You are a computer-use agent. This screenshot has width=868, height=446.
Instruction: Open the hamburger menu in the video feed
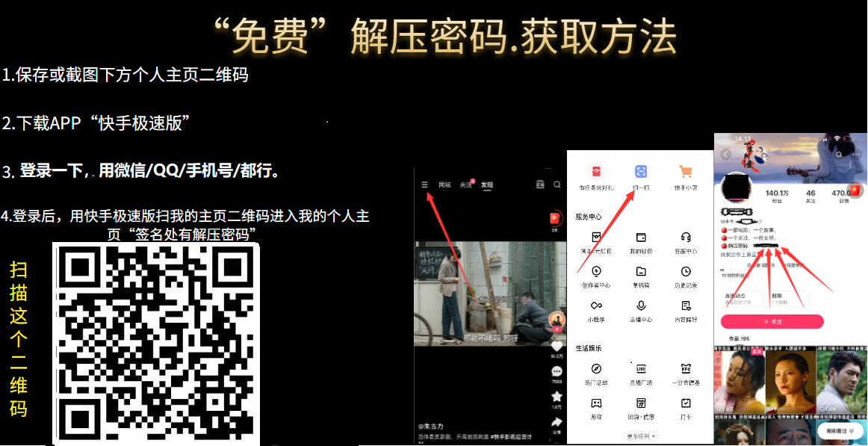(424, 185)
